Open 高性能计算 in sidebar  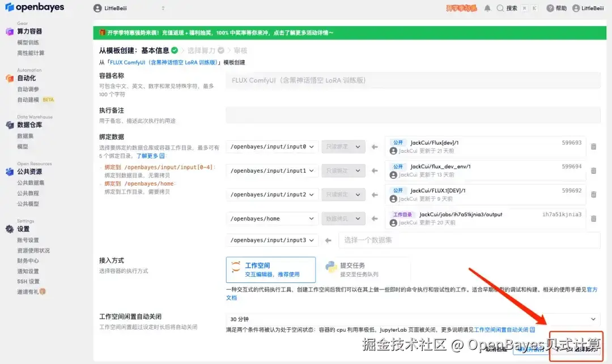(31, 53)
